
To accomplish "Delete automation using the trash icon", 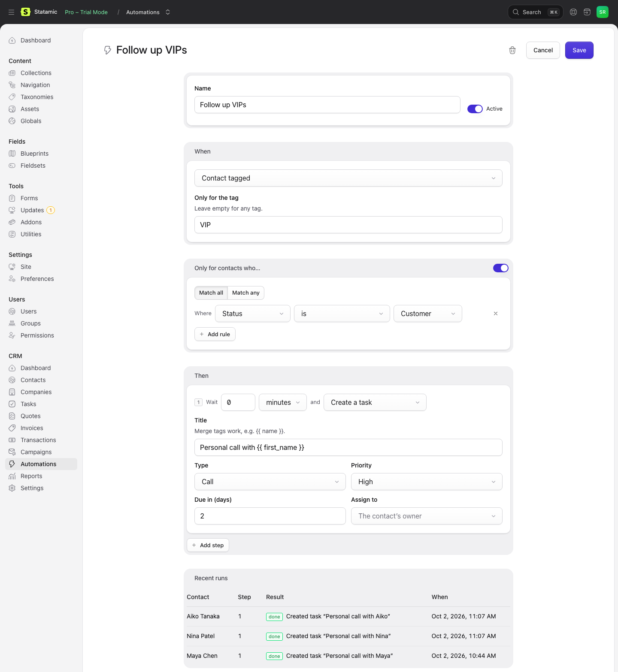I will point(512,50).
